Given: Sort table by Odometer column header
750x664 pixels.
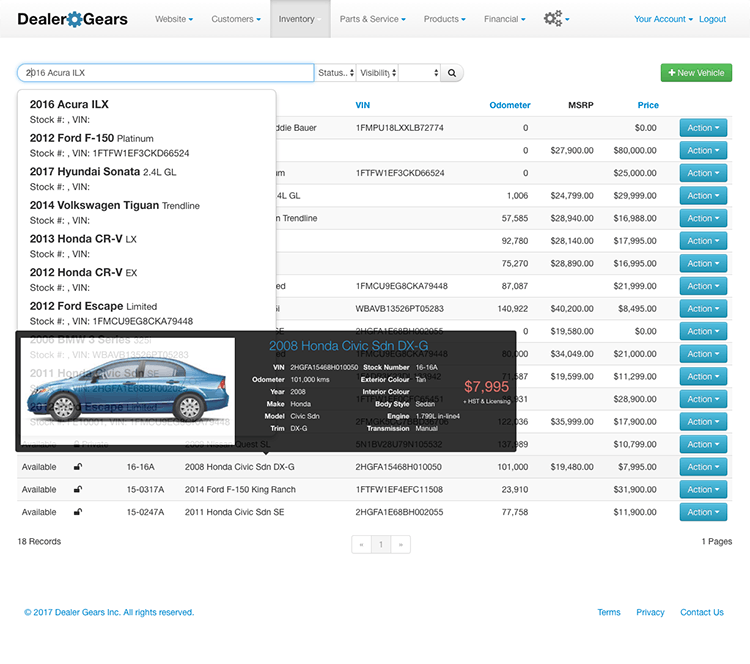Looking at the screenshot, I should click(x=509, y=105).
